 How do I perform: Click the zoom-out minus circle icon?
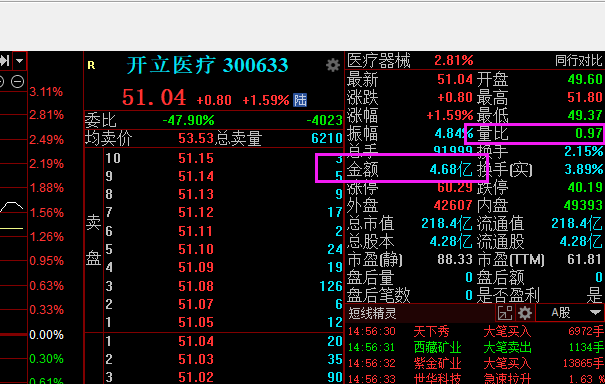pos(17,81)
